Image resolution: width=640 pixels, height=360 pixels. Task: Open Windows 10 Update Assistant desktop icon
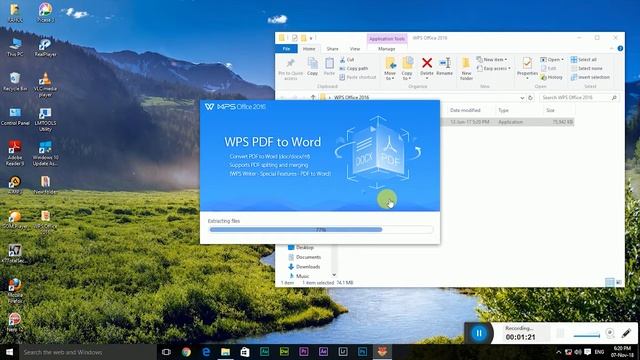(x=45, y=153)
